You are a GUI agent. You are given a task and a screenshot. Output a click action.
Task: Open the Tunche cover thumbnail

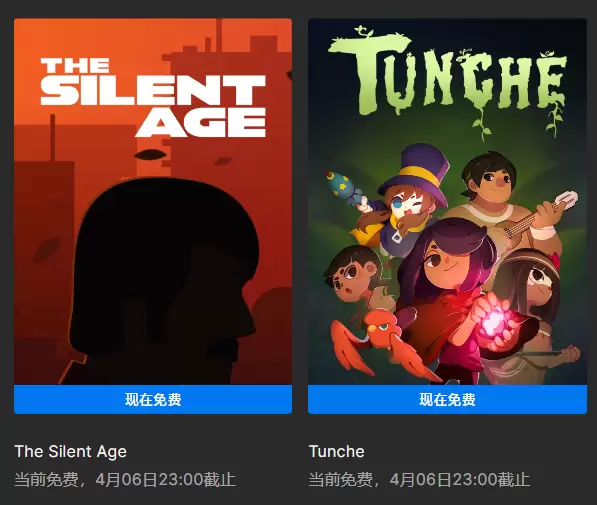click(x=447, y=201)
